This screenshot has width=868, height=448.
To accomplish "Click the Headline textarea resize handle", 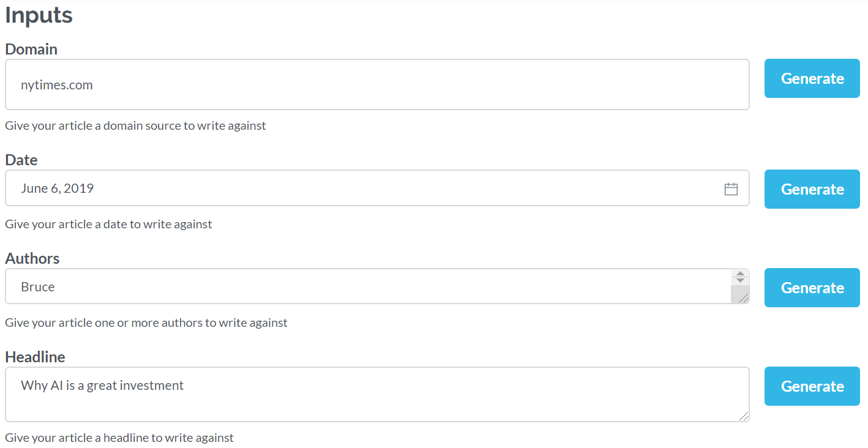I will click(743, 416).
